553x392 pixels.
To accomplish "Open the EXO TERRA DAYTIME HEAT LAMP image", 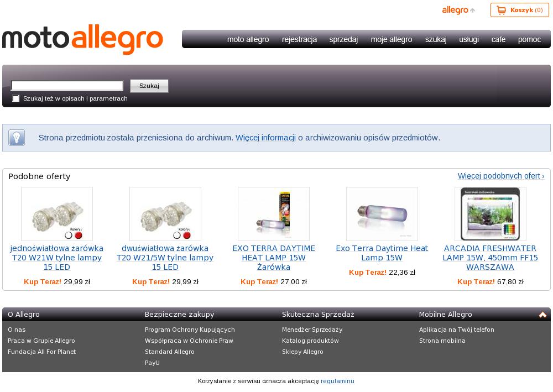I will pyautogui.click(x=274, y=214).
